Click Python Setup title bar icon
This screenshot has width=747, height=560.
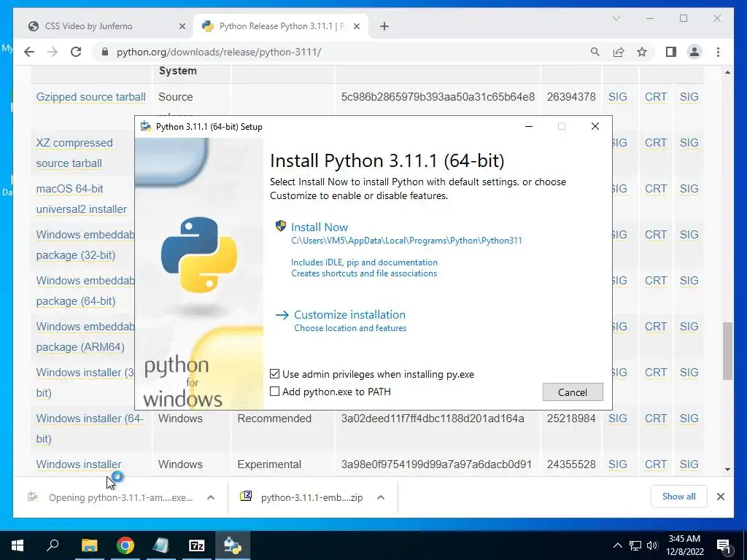[145, 126]
